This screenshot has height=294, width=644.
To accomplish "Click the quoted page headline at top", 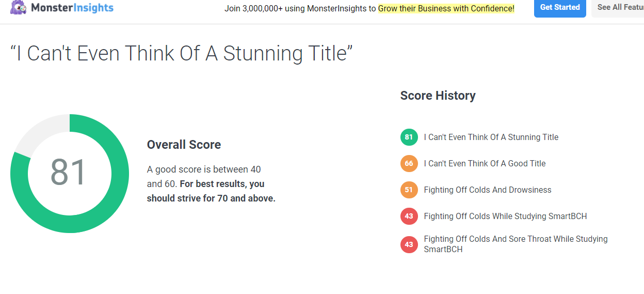I will tap(182, 54).
